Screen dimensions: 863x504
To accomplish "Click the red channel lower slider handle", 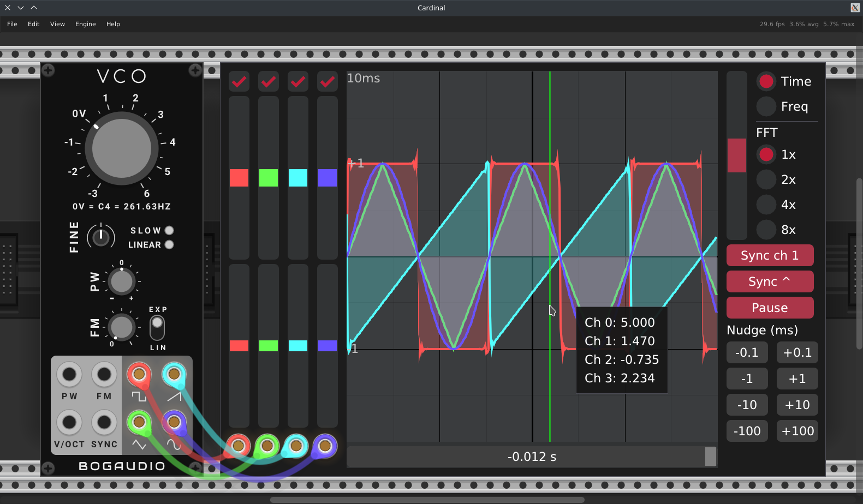I will (239, 346).
